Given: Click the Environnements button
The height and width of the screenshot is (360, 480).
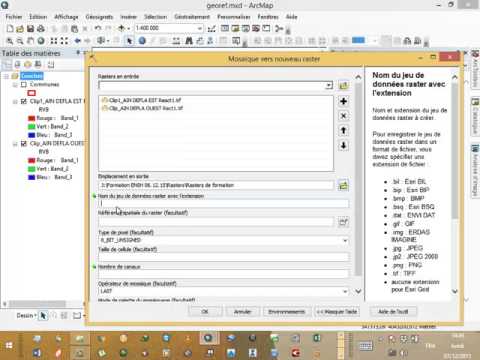Looking at the screenshot, I should click(287, 312).
